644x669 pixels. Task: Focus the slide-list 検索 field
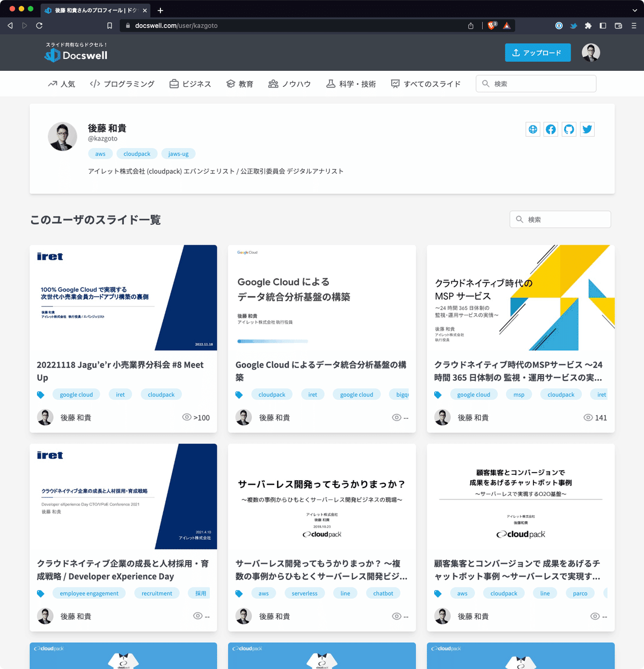(560, 219)
